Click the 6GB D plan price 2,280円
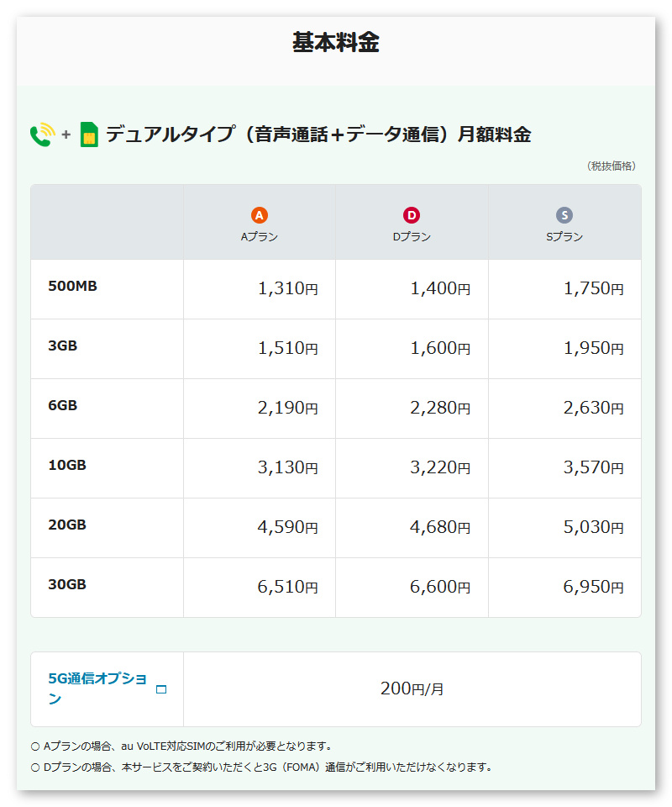Viewport: 672px width, 807px height. (x=440, y=408)
